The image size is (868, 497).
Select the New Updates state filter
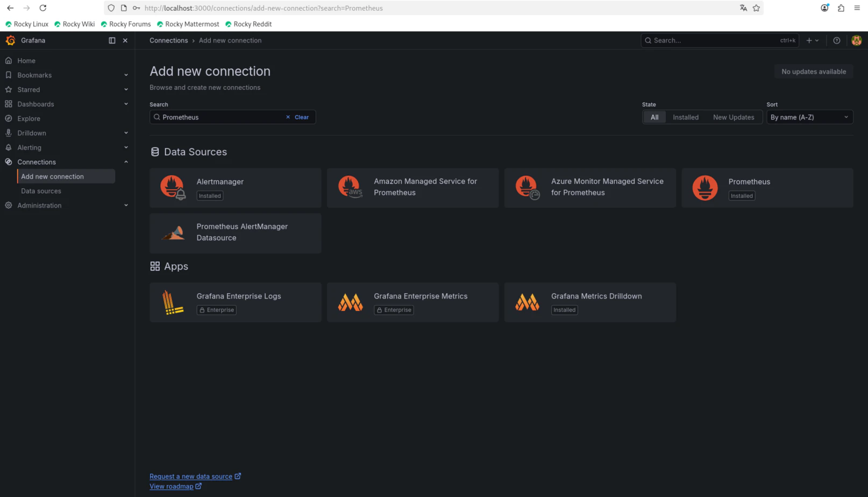pos(734,117)
